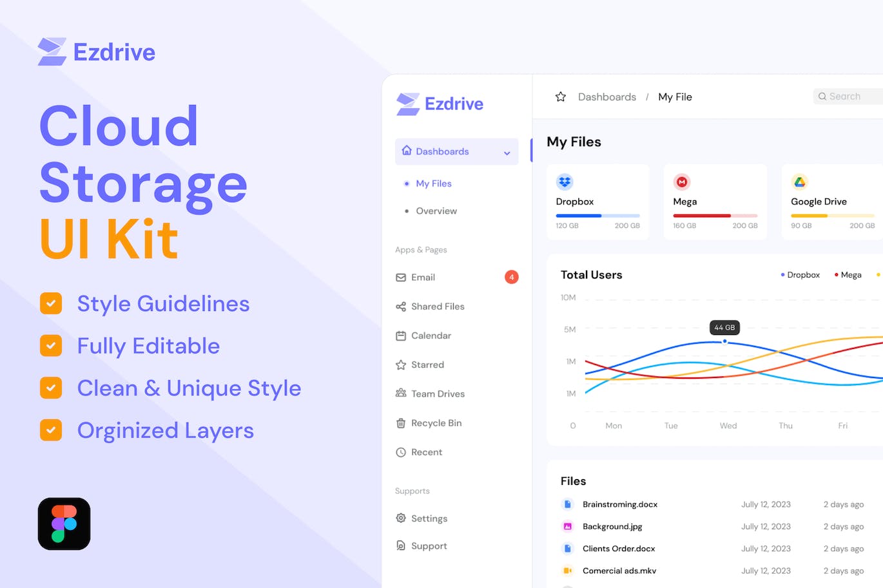Click the Team Drives people icon
The height and width of the screenshot is (588, 883).
[401, 393]
